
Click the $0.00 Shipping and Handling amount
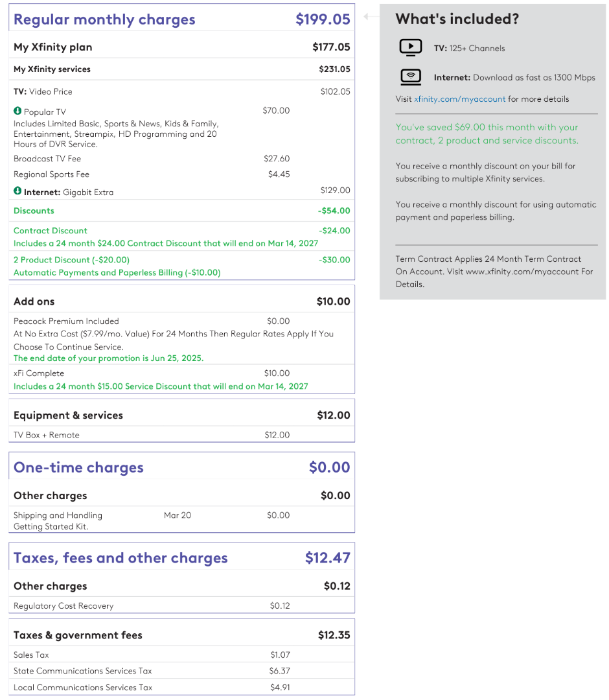coord(279,516)
